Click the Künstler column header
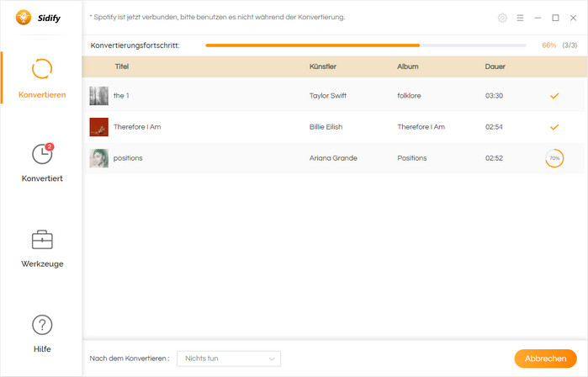Screen dimensions: 588x377 323,66
